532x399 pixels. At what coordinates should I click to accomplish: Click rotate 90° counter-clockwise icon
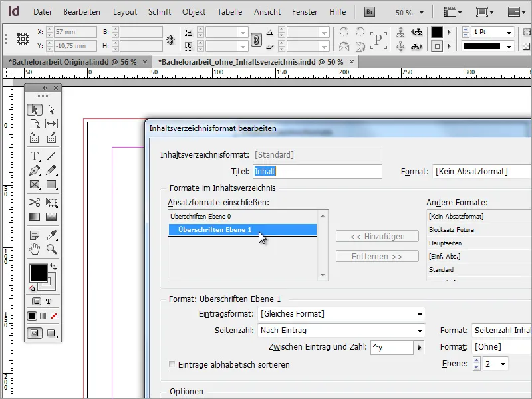[x=360, y=31]
